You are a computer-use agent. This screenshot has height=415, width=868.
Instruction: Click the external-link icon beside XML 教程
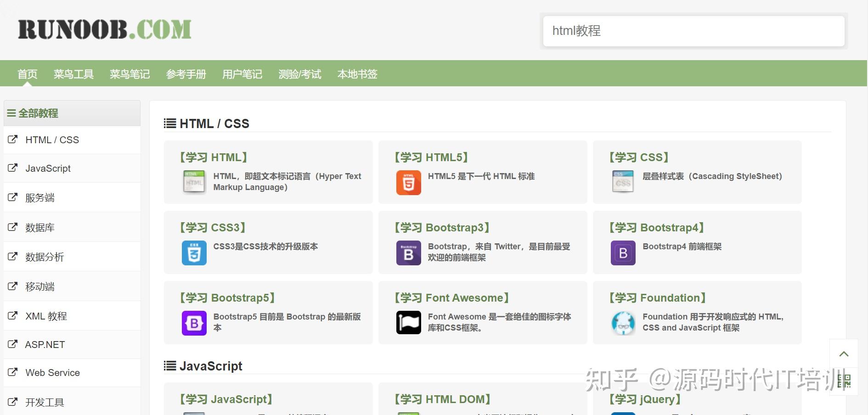coord(13,315)
